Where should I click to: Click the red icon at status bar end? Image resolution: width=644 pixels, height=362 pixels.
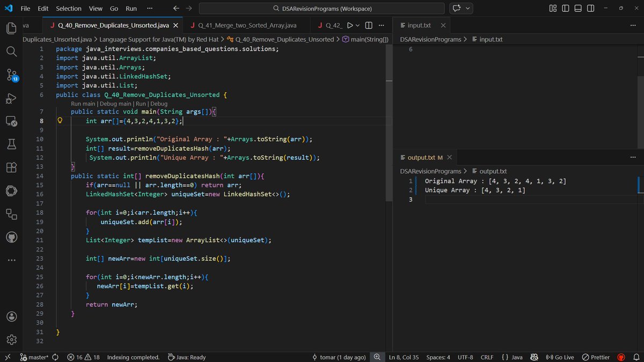[621, 357]
